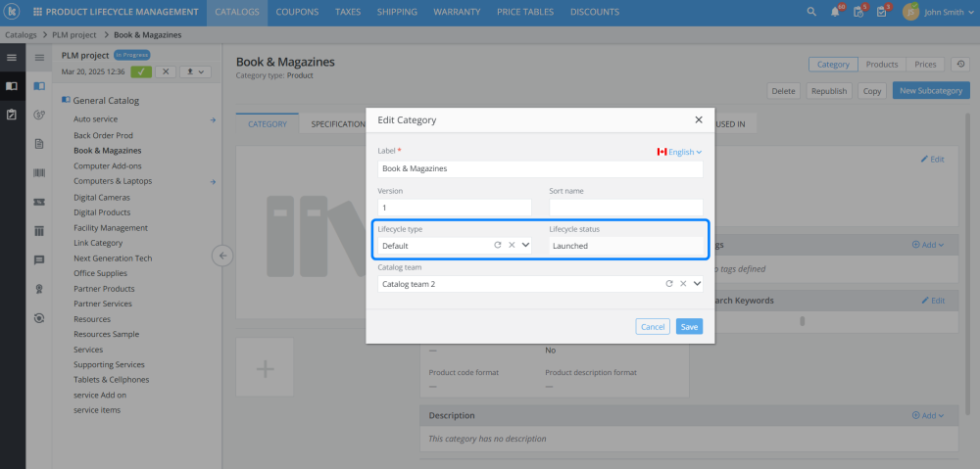Go to the Taxes top menu

(x=348, y=12)
